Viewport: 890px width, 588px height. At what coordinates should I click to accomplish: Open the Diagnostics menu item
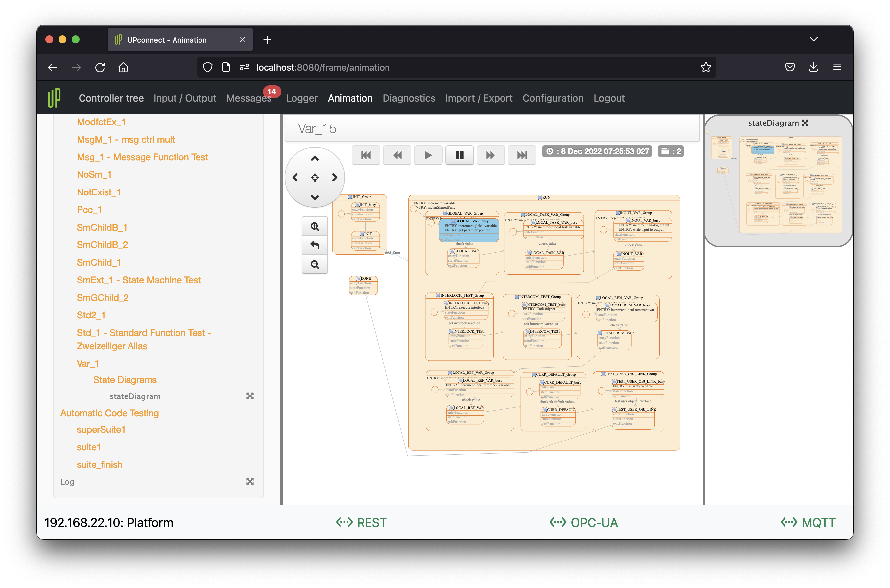[409, 98]
